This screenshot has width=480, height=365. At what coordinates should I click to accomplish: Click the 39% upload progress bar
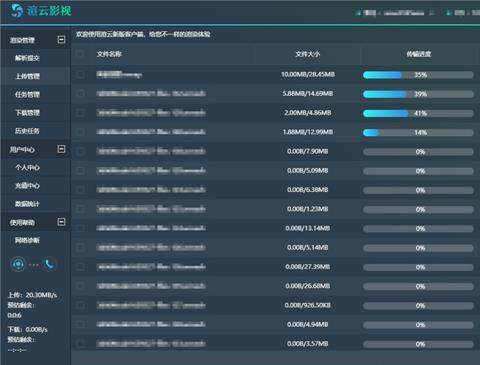(418, 94)
